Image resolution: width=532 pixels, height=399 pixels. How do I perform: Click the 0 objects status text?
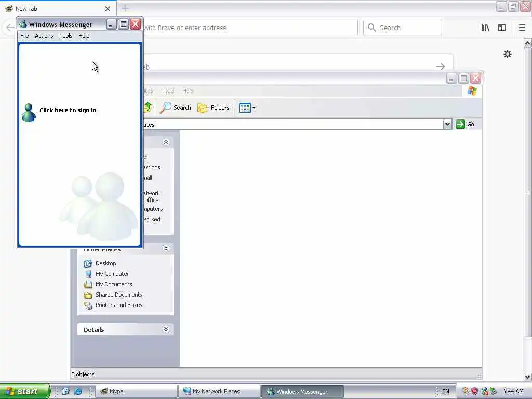click(83, 374)
